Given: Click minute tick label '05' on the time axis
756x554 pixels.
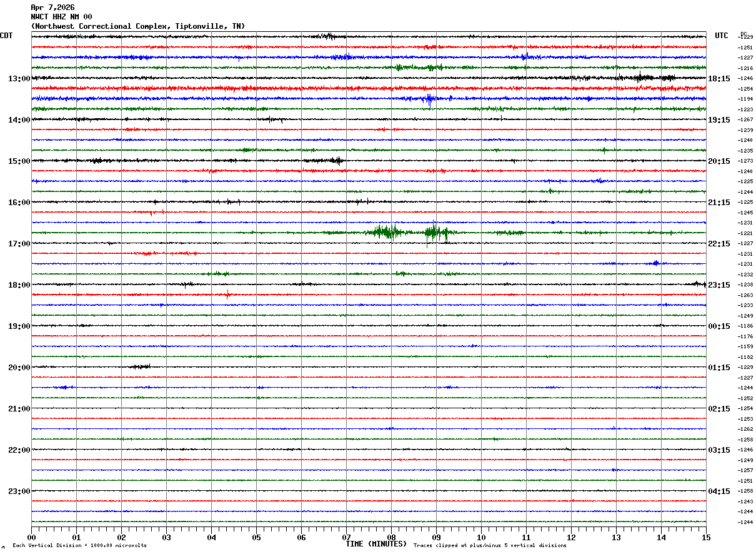Looking at the screenshot, I should [x=256, y=537].
